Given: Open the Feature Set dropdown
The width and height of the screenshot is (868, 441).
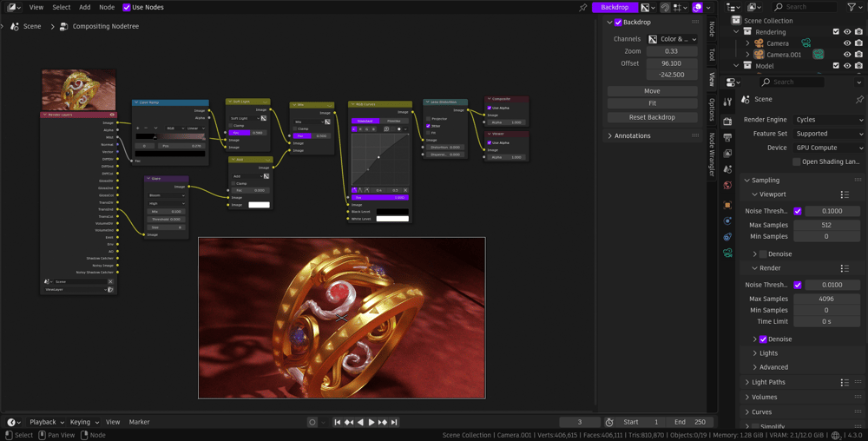Looking at the screenshot, I should tap(829, 134).
